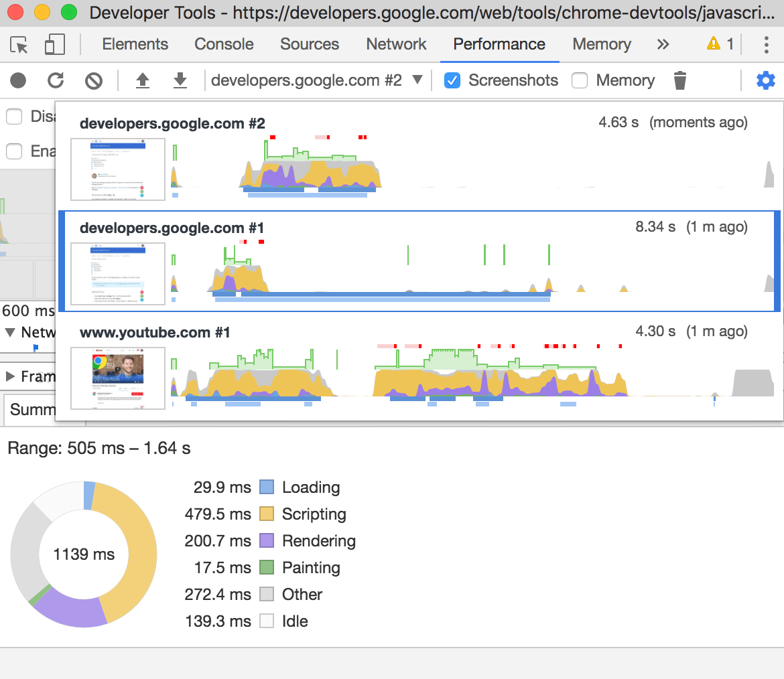Click the 4.63 s duration label
The image size is (784, 679).
[618, 123]
